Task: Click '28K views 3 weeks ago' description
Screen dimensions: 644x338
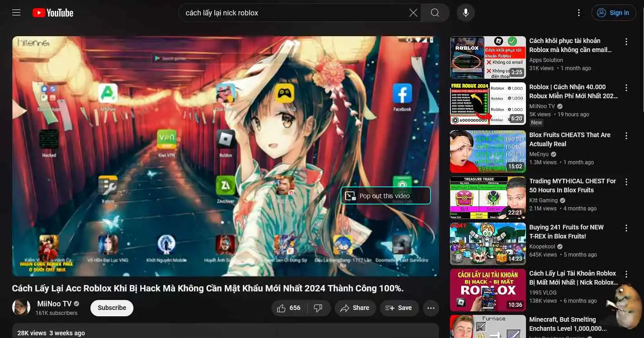Action: pyautogui.click(x=51, y=333)
